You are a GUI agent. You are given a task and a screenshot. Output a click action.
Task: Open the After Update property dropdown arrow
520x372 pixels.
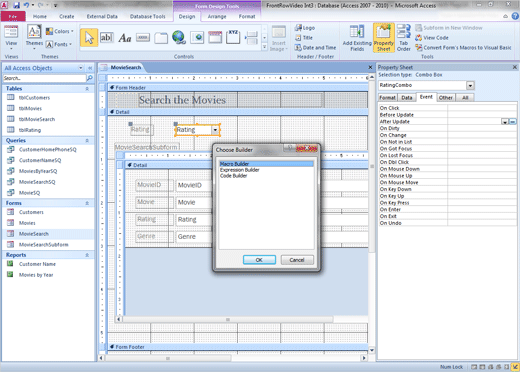pos(505,122)
